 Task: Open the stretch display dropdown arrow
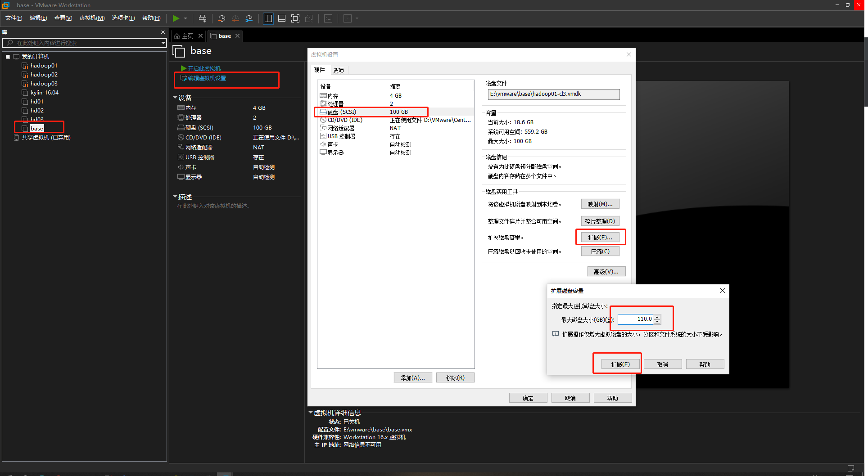(x=357, y=18)
